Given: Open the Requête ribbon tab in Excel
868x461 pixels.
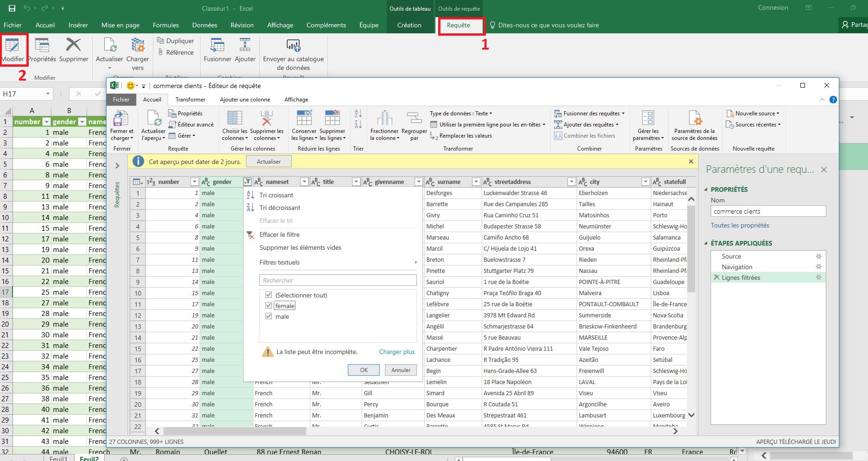Looking at the screenshot, I should 459,25.
